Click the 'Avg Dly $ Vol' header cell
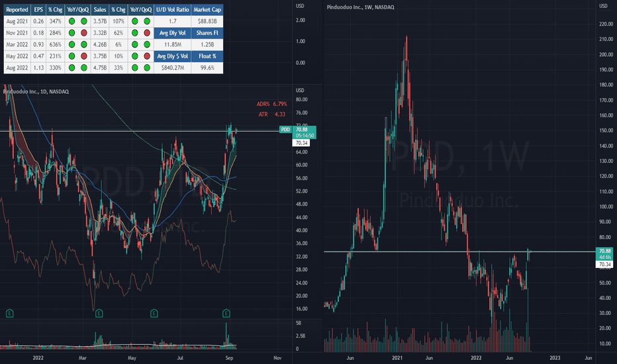617x364 pixels. click(x=172, y=56)
